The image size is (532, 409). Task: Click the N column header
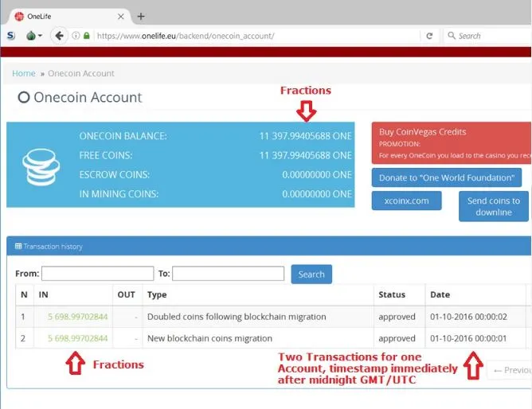pos(24,294)
